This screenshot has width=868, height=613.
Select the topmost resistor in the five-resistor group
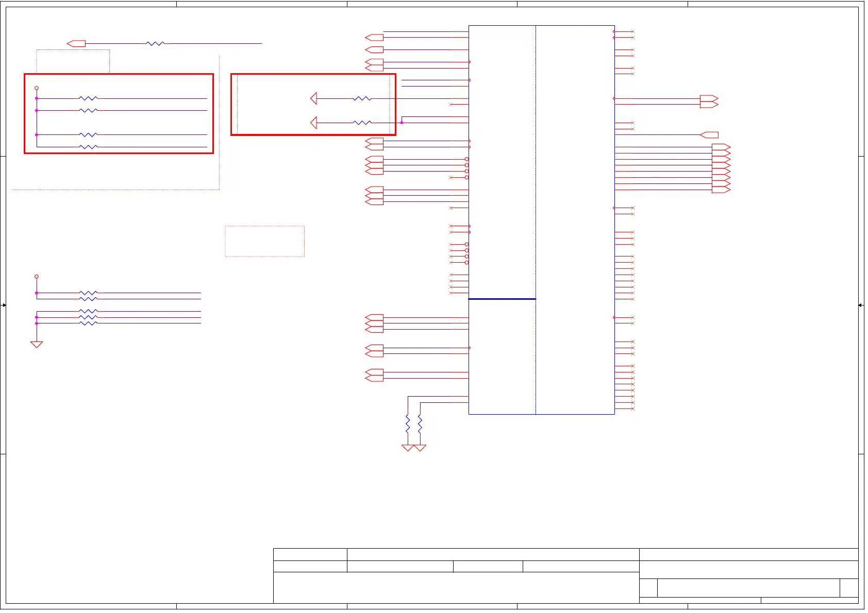88,293
